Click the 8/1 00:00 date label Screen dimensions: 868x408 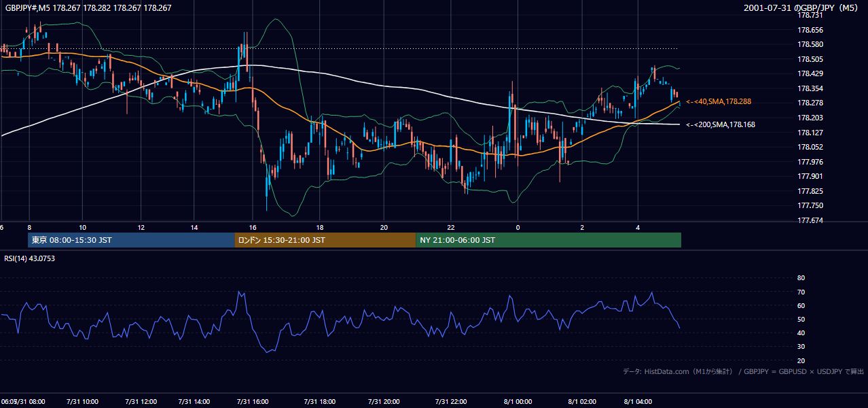click(x=518, y=402)
